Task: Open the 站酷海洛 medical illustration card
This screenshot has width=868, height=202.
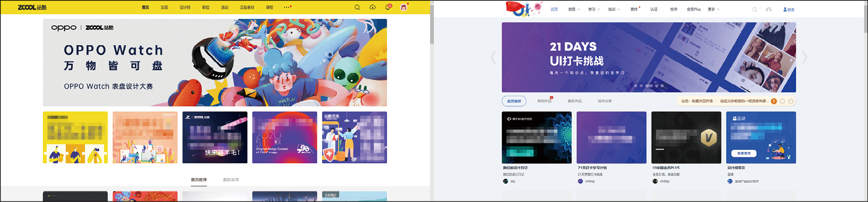Action: [354, 137]
